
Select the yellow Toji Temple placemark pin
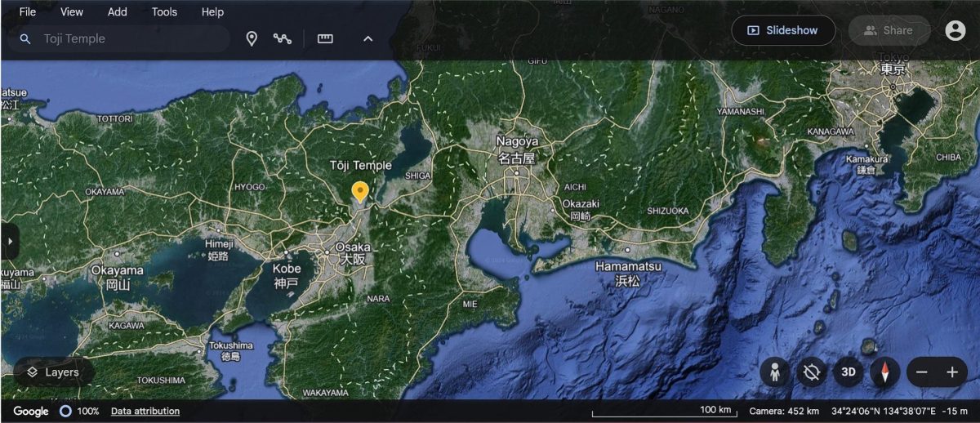[359, 191]
